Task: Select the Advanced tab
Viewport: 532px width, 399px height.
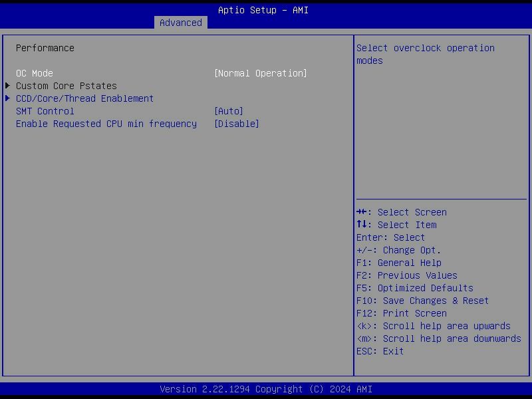Action: click(180, 23)
